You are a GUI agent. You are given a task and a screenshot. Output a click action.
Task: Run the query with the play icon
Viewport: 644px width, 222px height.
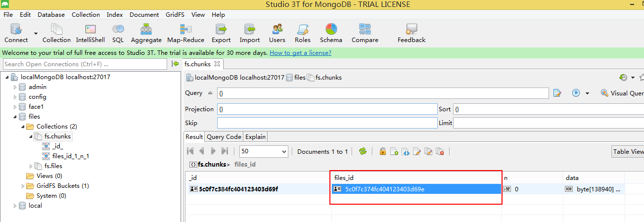point(576,93)
